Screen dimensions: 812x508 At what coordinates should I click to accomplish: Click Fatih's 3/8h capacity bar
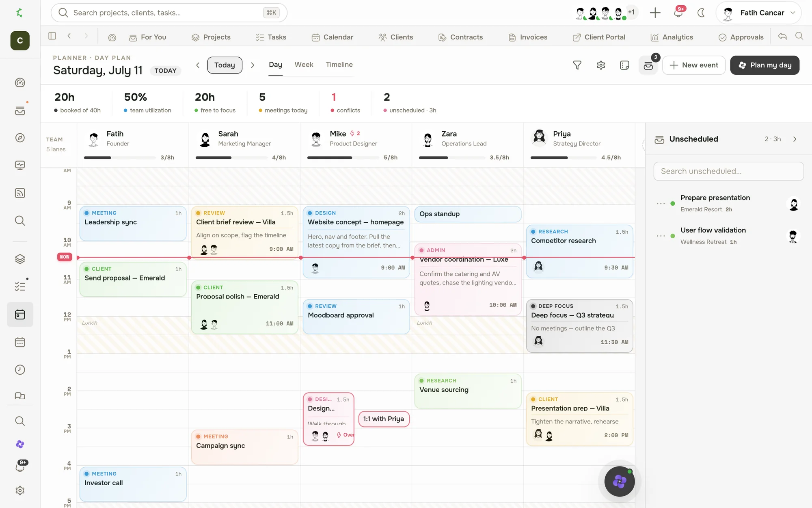(120, 158)
